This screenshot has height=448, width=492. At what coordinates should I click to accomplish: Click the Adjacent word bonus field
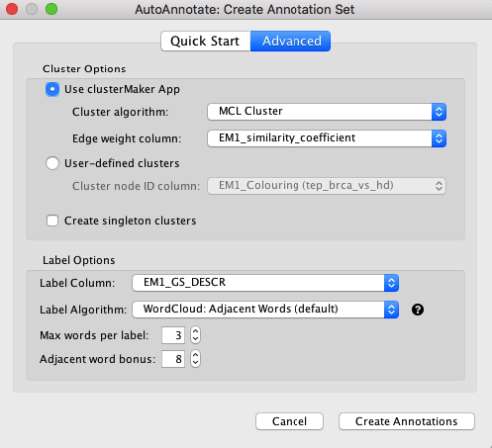[173, 359]
